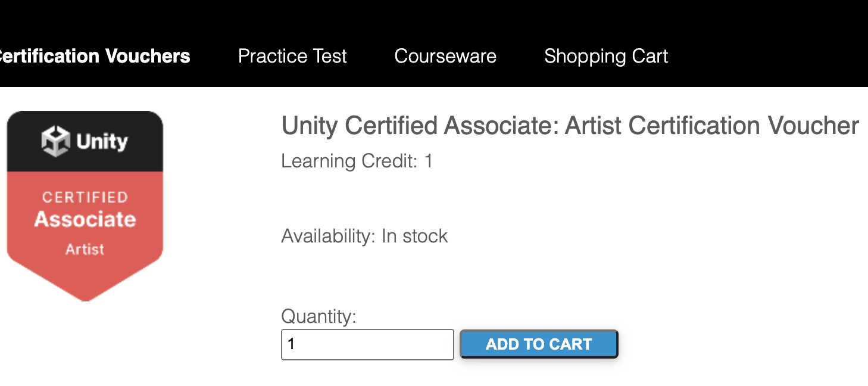Click the Unity cube logo on badge
The image size is (868, 386).
coord(55,142)
